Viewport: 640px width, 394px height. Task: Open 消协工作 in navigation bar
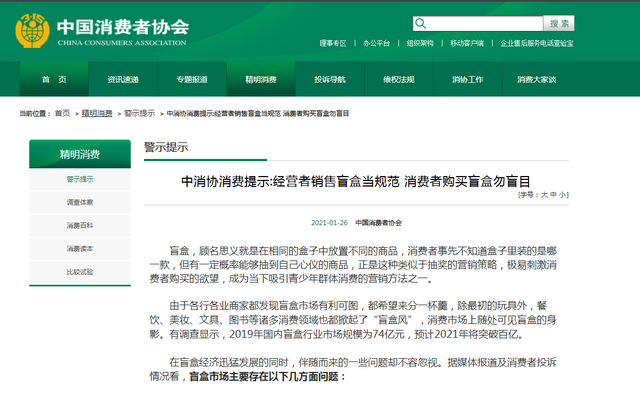468,79
